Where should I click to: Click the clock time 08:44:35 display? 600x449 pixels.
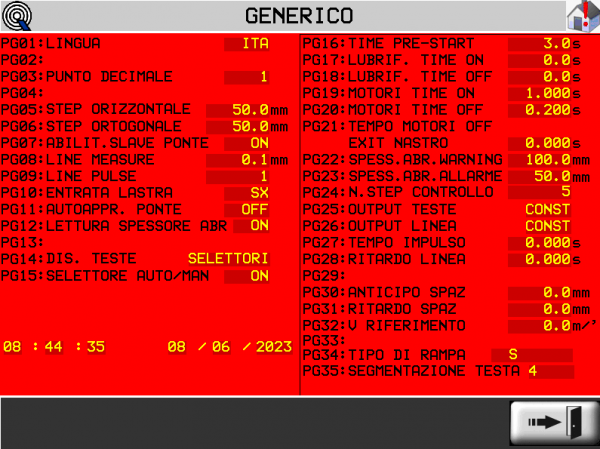[x=54, y=347]
